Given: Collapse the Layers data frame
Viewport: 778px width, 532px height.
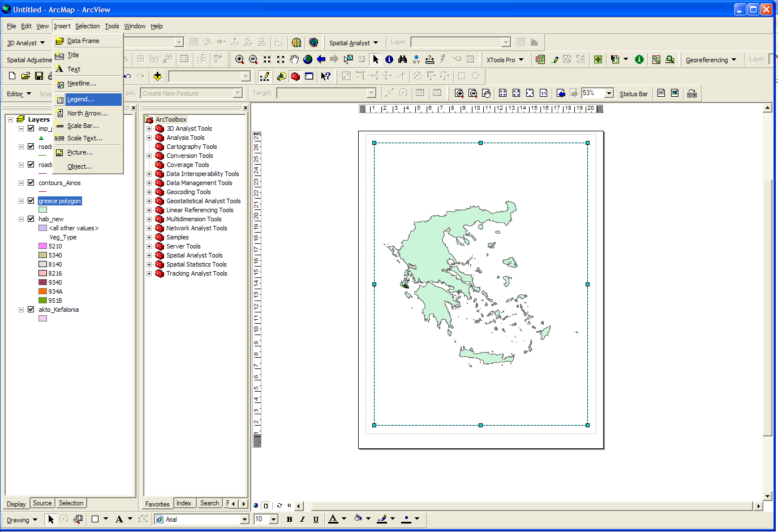Looking at the screenshot, I should point(10,119).
